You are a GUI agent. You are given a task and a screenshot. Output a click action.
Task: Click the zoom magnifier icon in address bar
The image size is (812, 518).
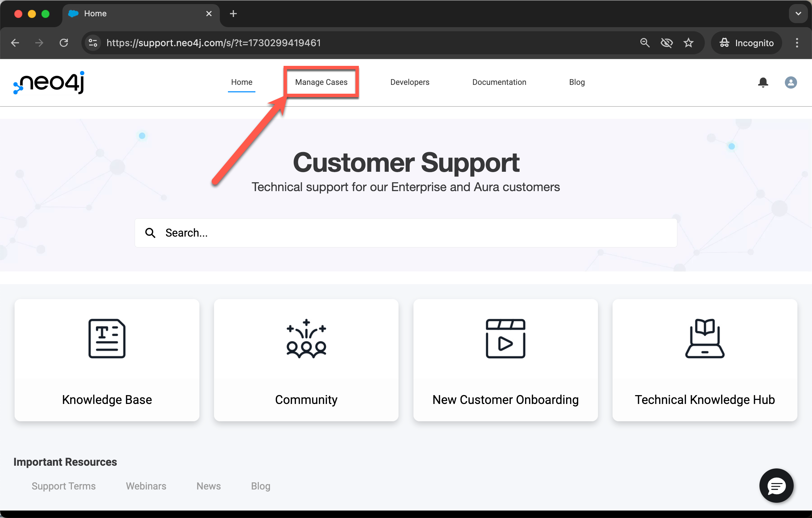(644, 43)
